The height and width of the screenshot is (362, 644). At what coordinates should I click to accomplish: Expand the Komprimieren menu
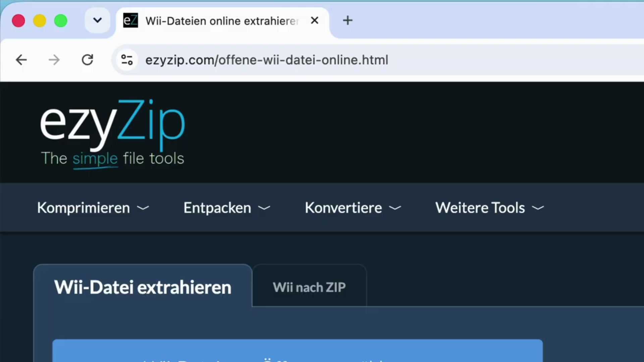pyautogui.click(x=93, y=208)
